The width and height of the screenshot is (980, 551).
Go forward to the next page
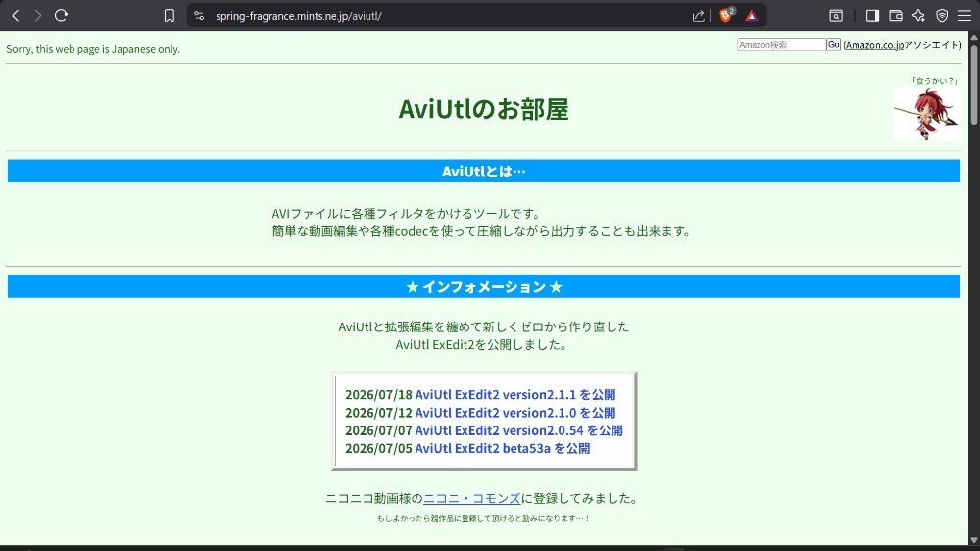[x=38, y=16]
